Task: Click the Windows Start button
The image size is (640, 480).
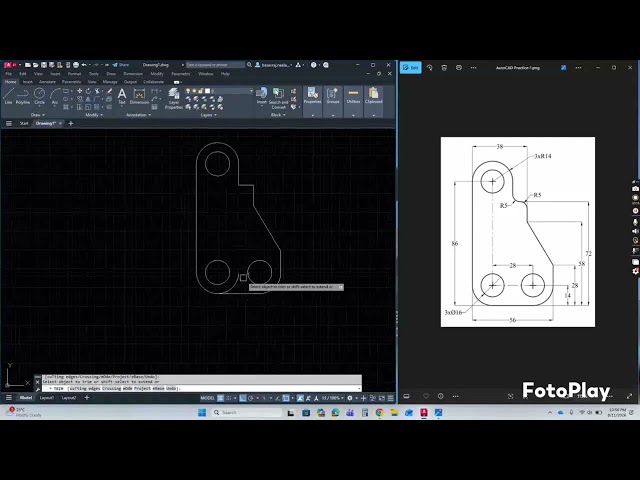Action: 202,413
